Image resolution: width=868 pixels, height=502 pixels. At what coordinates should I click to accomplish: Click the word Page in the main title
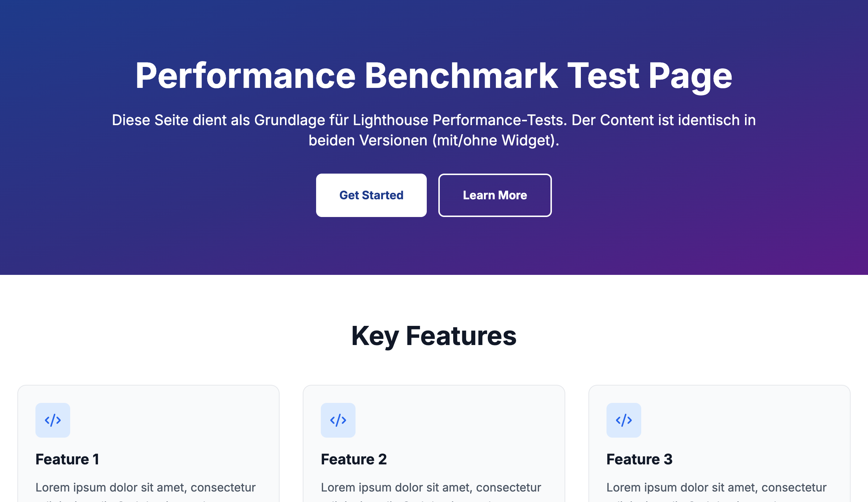690,76
